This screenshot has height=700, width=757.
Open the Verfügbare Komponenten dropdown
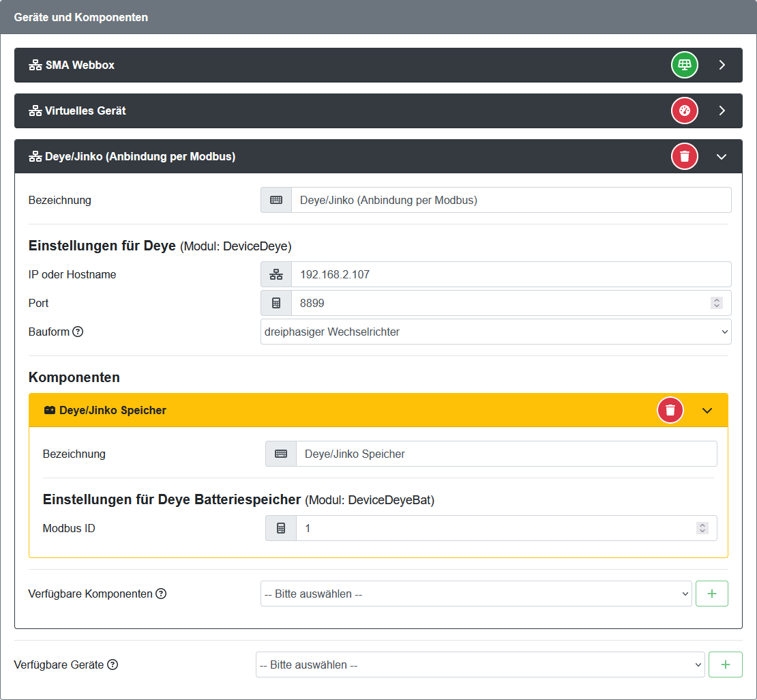pyautogui.click(x=476, y=594)
